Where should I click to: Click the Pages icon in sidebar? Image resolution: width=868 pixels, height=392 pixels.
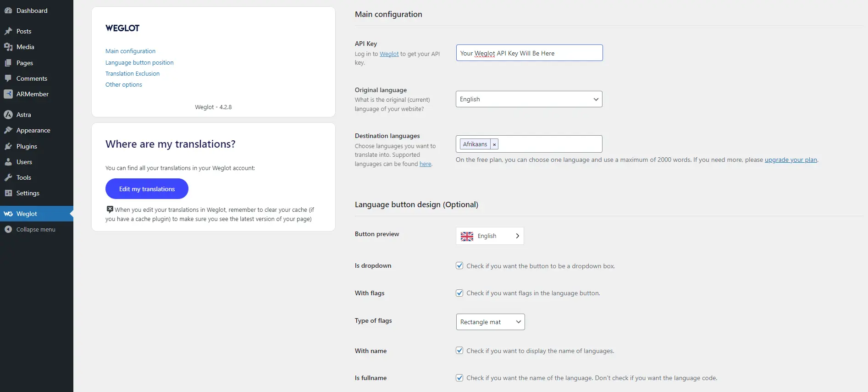coord(8,63)
